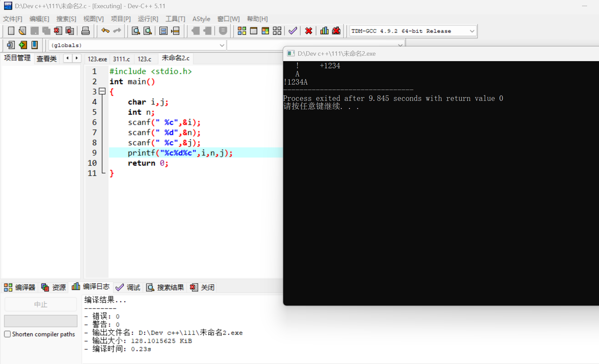Stop execution with the red X icon
Viewport: 599px width, 364px height.
pos(309,31)
